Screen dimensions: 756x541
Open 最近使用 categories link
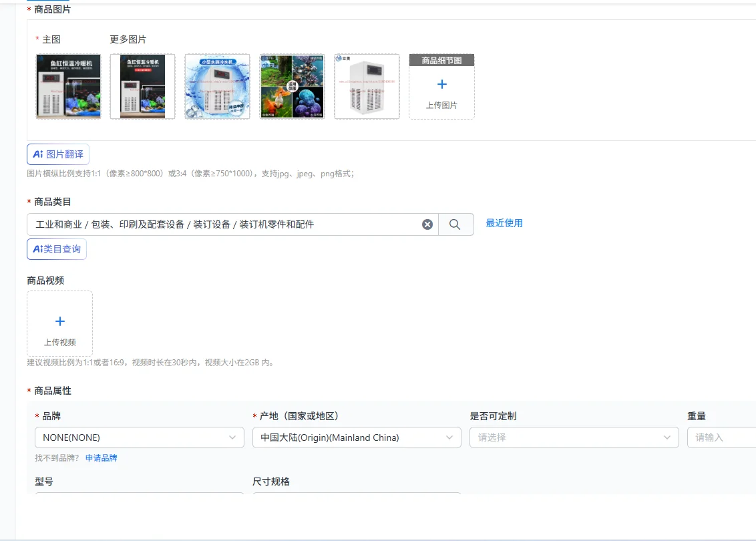(x=504, y=223)
